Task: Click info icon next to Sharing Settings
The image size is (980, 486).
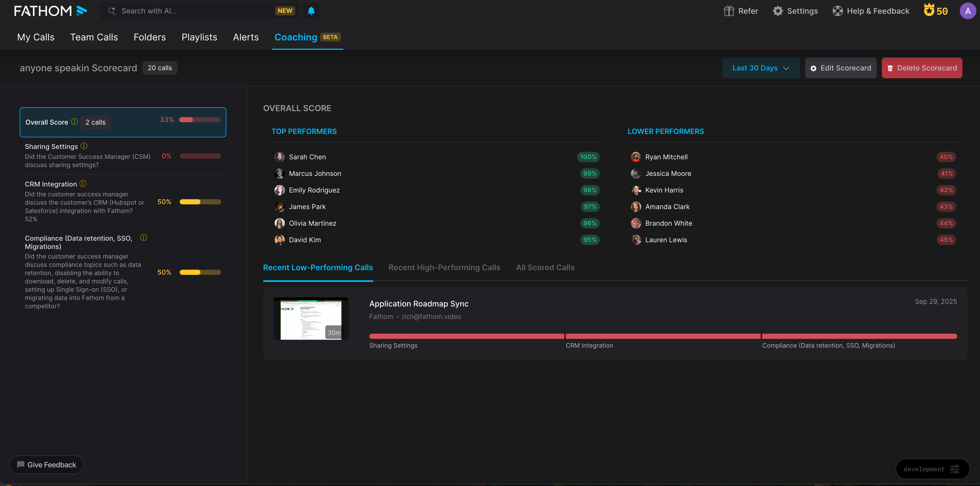Action: click(84, 146)
